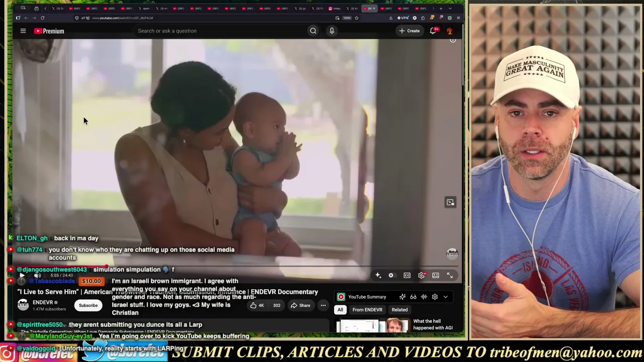
Task: Open the account avatar menu
Action: coord(450,31)
